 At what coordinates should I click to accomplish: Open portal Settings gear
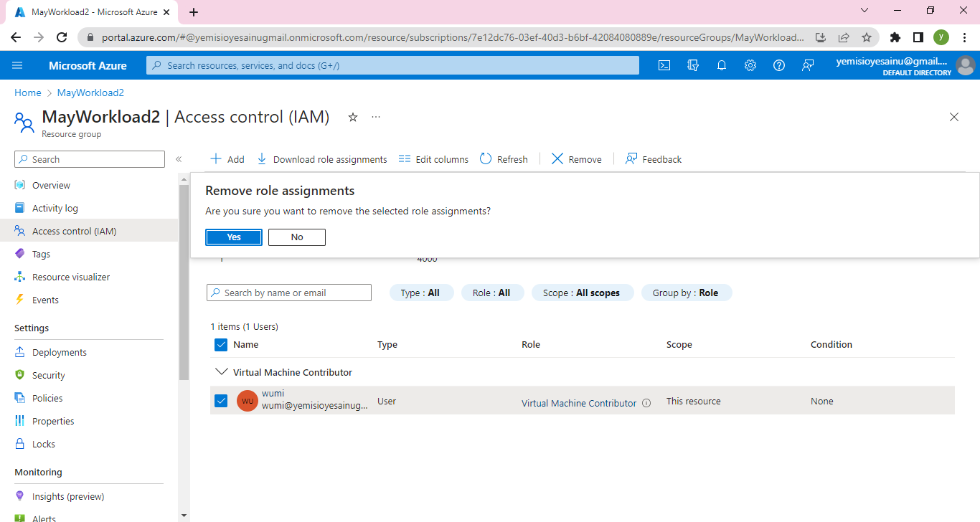750,65
